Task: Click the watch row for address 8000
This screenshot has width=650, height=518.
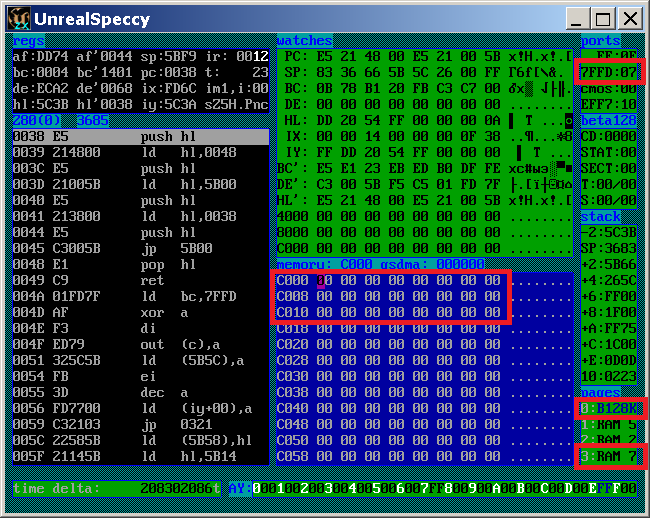Action: [x=425, y=232]
